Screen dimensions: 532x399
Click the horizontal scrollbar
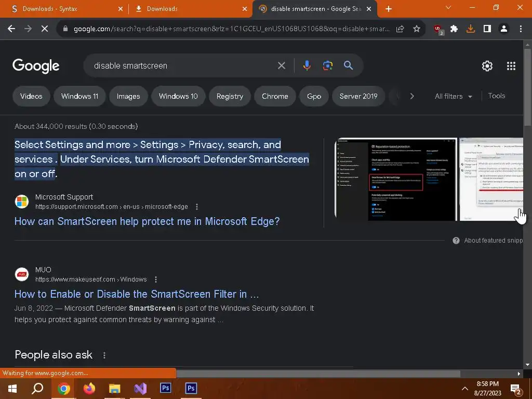[318, 374]
